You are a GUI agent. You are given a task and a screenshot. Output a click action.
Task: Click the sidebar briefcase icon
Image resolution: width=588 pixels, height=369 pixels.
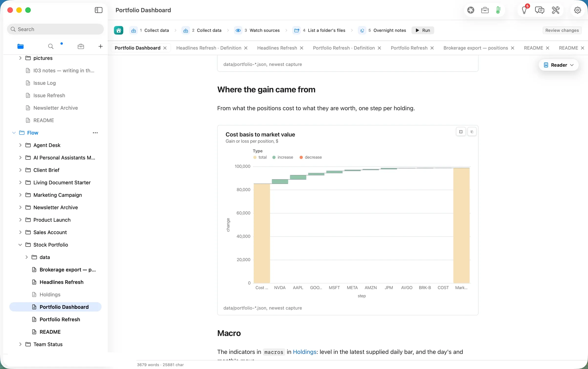tap(81, 46)
